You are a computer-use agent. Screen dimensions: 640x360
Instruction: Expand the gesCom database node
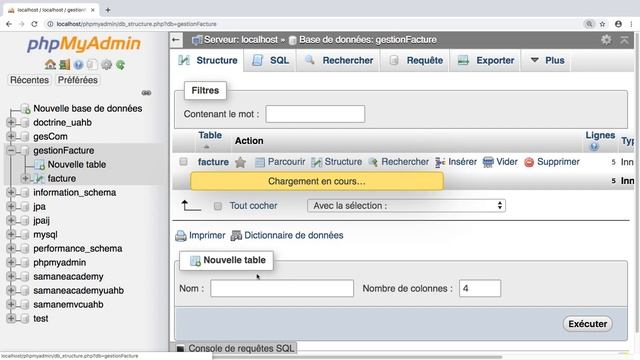tap(11, 136)
